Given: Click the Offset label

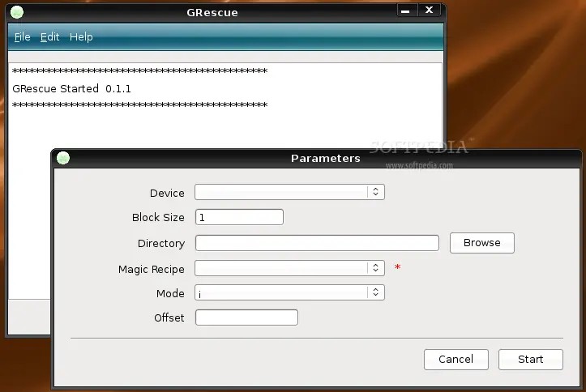Looking at the screenshot, I should coord(169,317).
